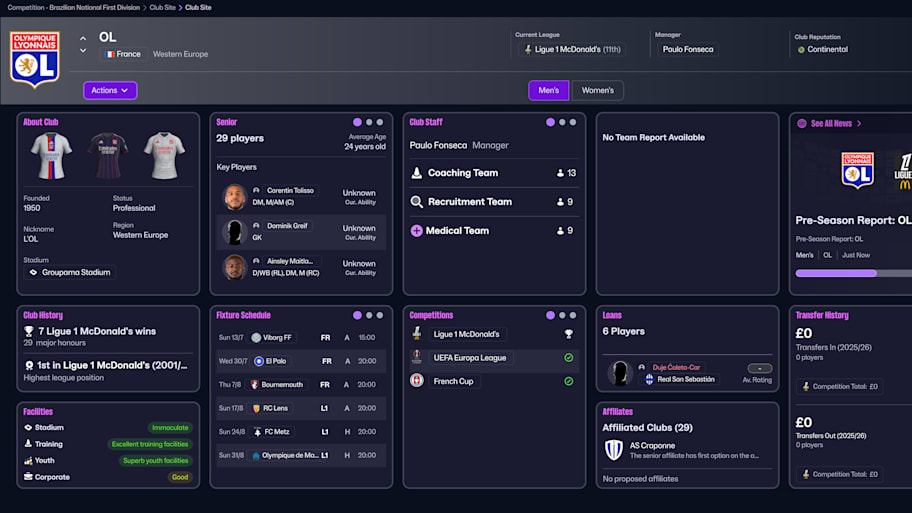Image resolution: width=912 pixels, height=513 pixels.
Task: Click medal icon beside highest league position
Action: 28,365
